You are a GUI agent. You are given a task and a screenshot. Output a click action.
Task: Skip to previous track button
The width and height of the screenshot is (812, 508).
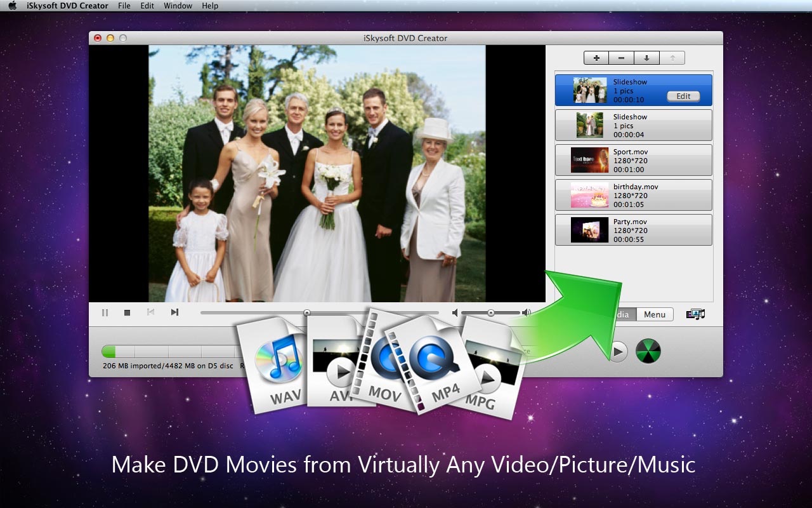pyautogui.click(x=151, y=312)
